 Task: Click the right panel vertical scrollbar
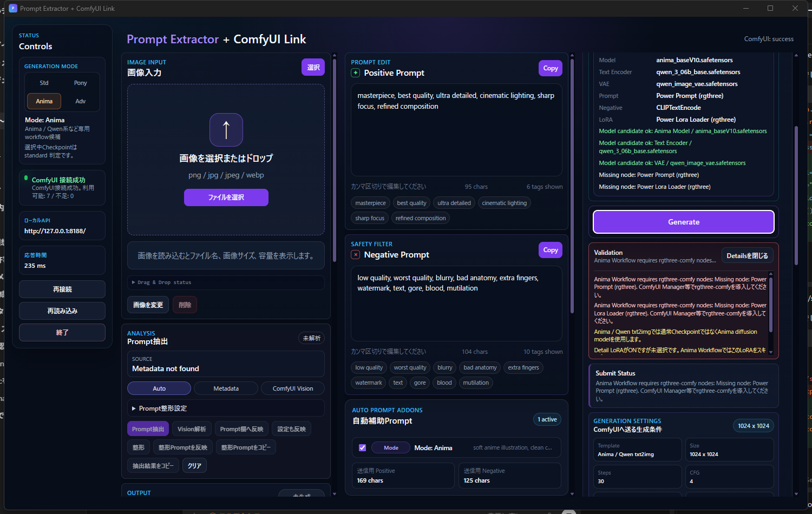[796, 195]
